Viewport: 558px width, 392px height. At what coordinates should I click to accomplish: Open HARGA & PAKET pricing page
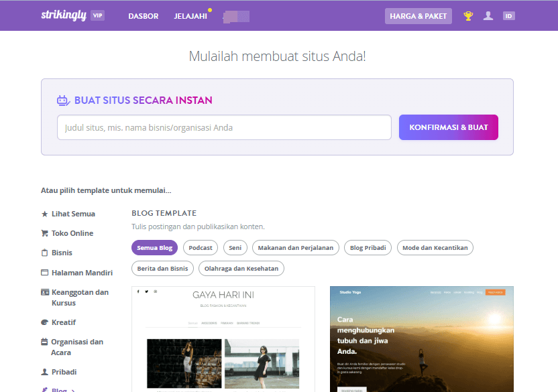418,16
